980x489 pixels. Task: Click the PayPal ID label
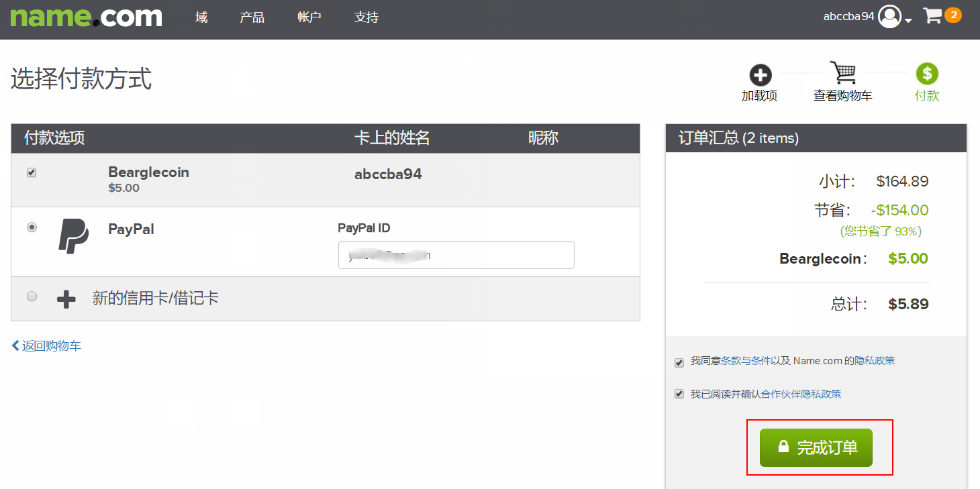(364, 228)
